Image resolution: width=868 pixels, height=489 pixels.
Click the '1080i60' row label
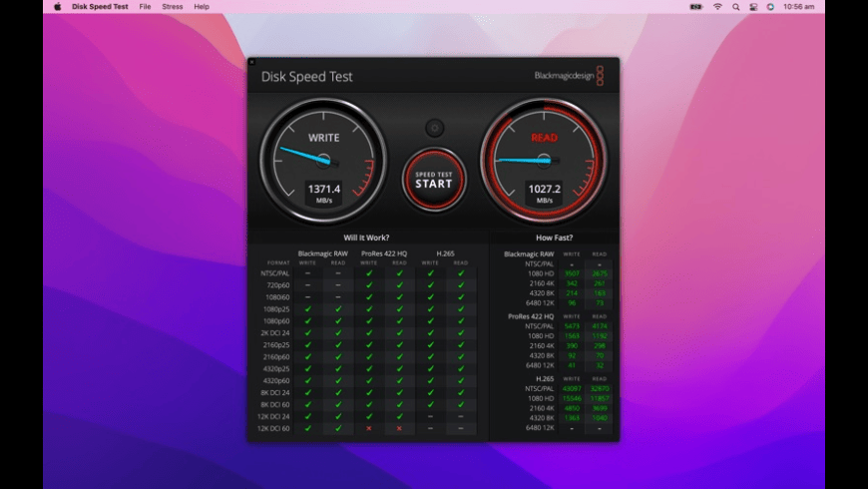coord(277,297)
